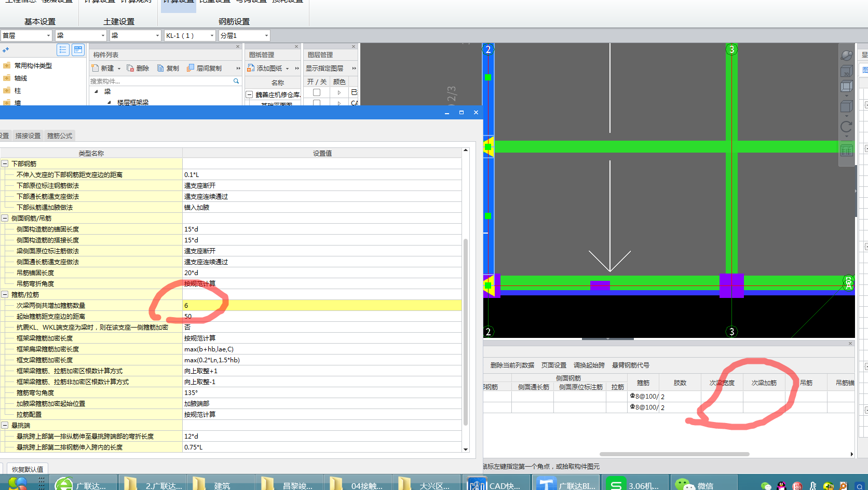Click 复制 copy component icon

pos(161,68)
